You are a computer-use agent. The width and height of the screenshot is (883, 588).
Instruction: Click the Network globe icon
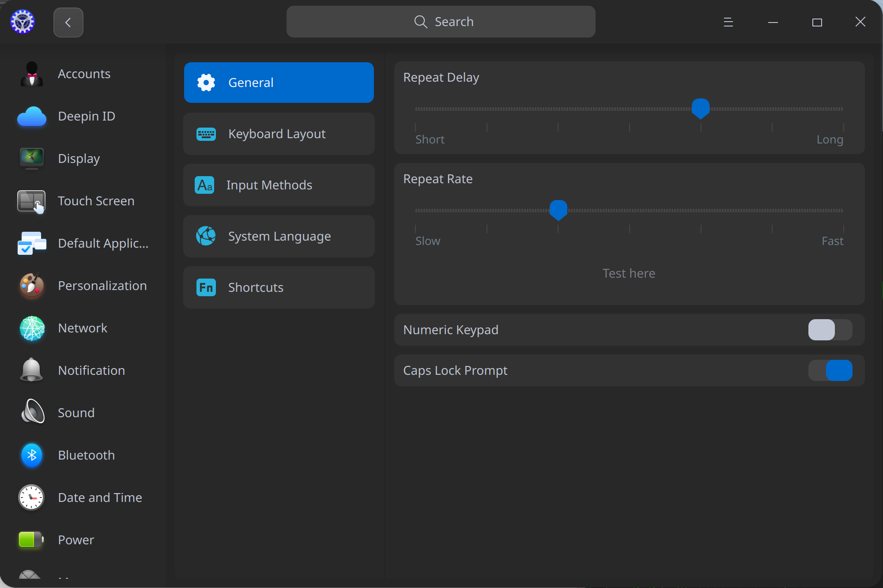tap(31, 328)
